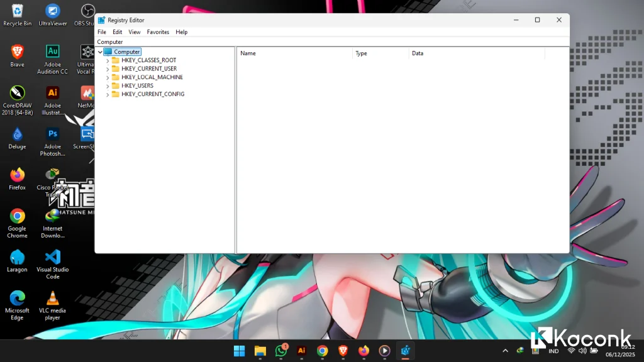Open the Favorites menu
The image size is (644, 362).
158,32
